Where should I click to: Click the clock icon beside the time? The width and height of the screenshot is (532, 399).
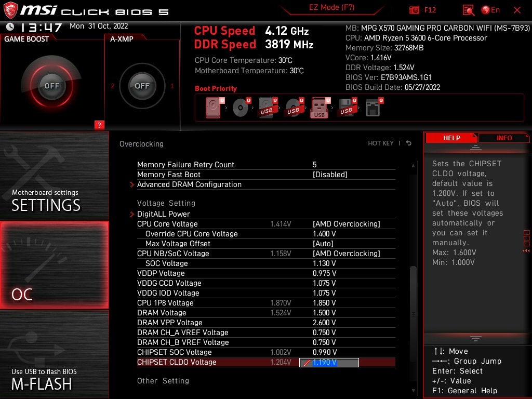point(10,26)
